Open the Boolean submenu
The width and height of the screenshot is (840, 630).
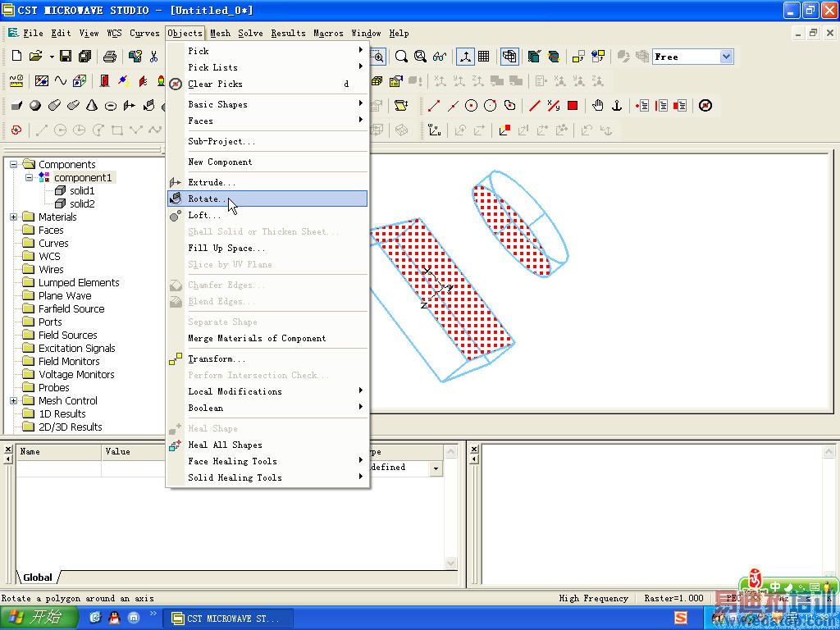[x=267, y=408]
